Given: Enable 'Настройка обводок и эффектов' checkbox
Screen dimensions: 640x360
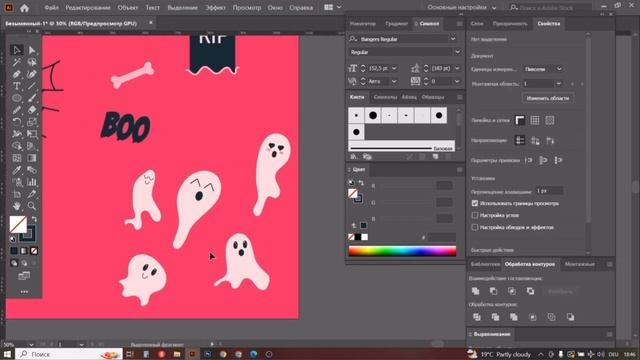Looking at the screenshot, I should click(x=475, y=227).
